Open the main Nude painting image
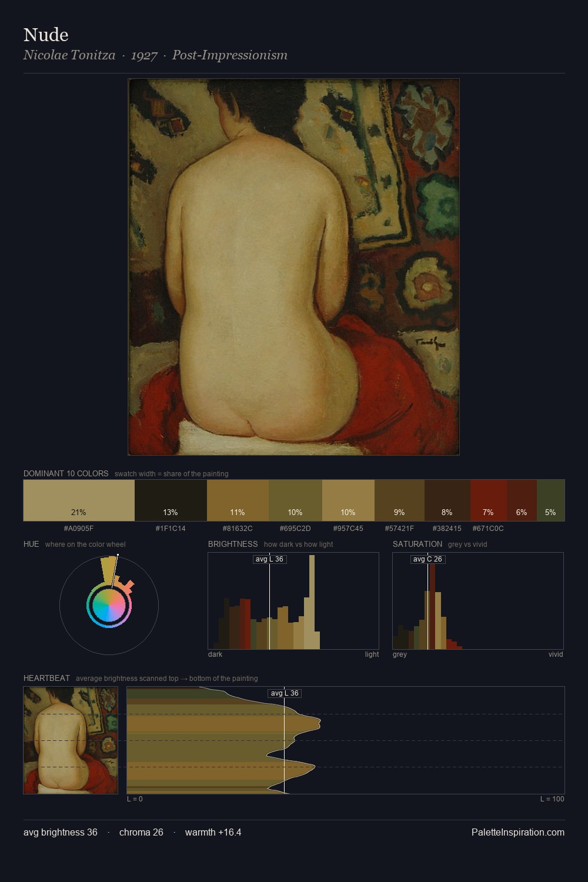The image size is (588, 882). click(x=293, y=267)
